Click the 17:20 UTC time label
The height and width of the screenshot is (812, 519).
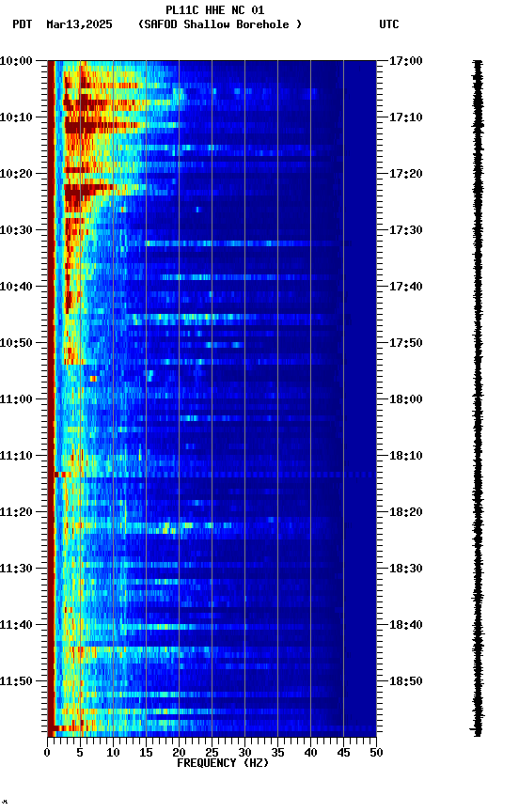point(406,174)
